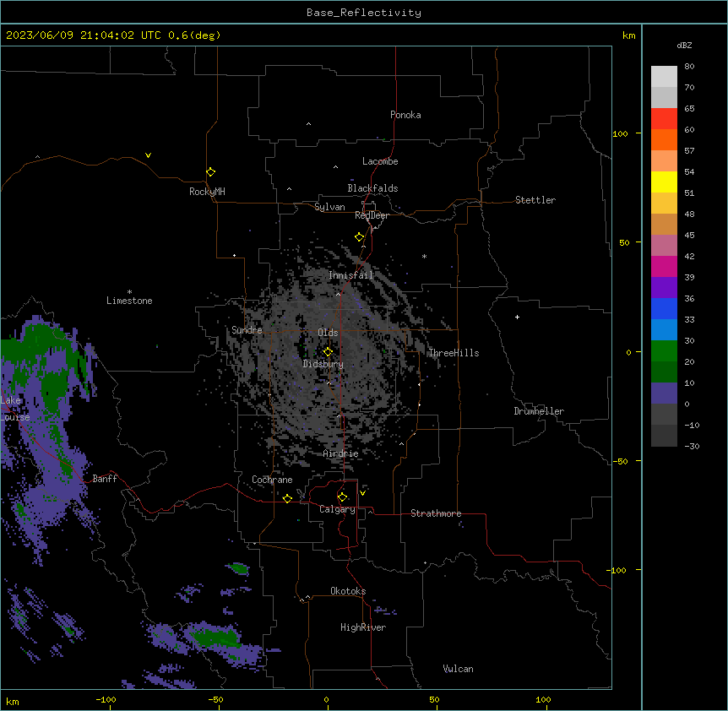Click the 80 value in dBZ legend
728x711 pixels.
pos(689,67)
